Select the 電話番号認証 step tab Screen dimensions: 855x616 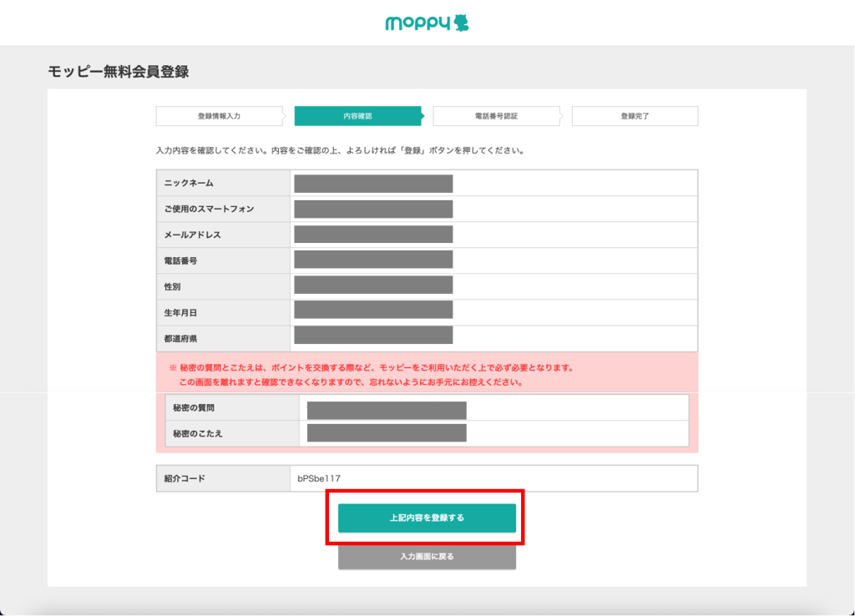[496, 116]
